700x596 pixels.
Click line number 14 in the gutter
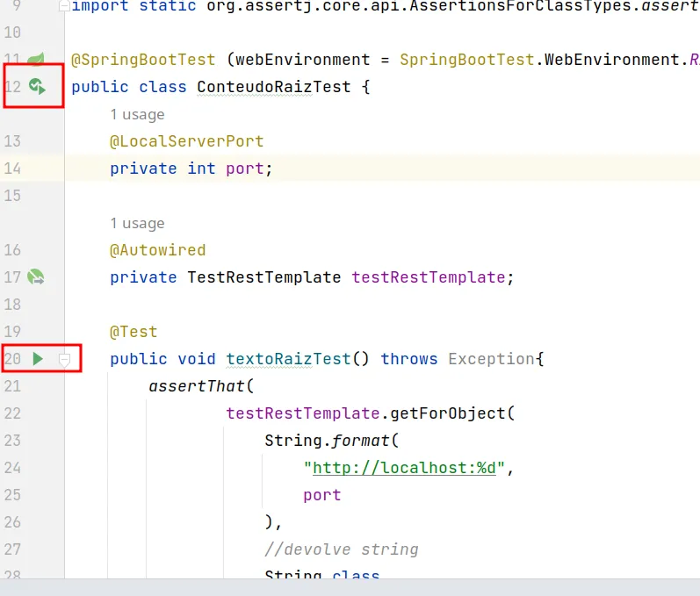point(12,169)
